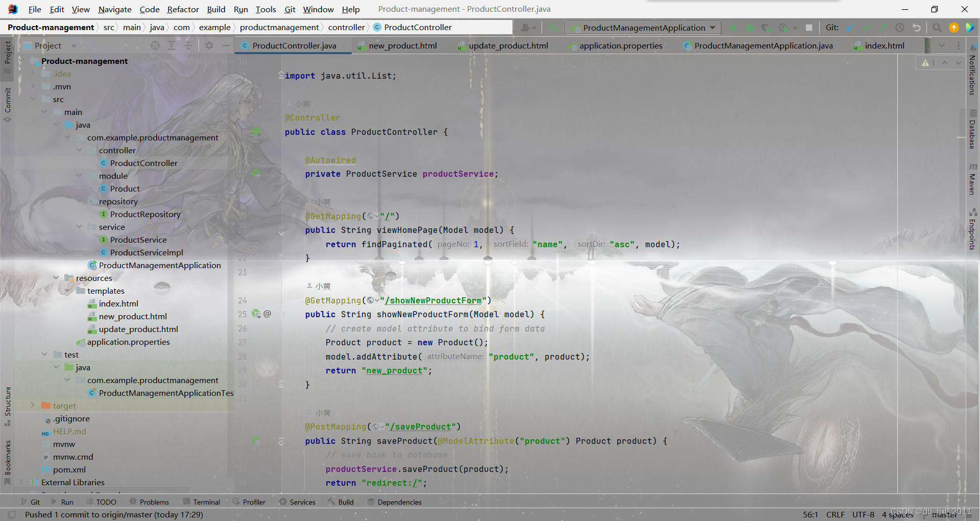Open the Navigate menu

click(115, 9)
